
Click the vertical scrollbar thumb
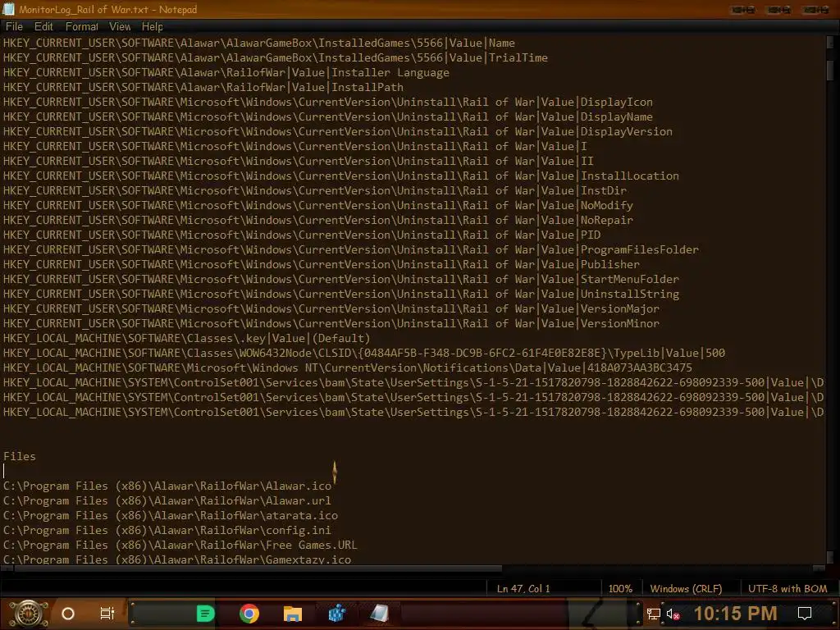[830, 70]
